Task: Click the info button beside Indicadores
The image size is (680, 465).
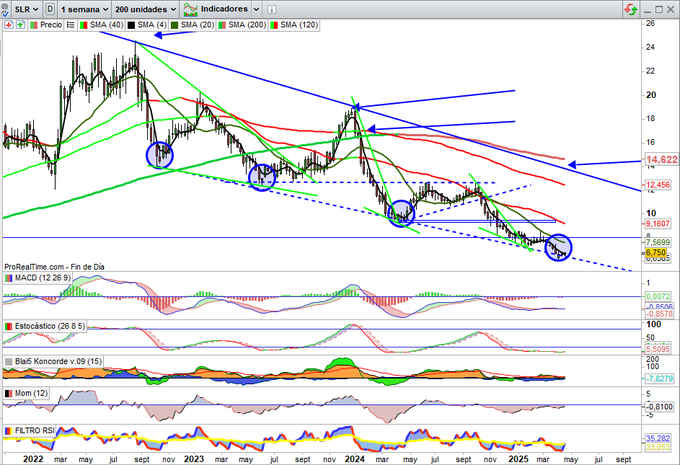Action: click(271, 9)
